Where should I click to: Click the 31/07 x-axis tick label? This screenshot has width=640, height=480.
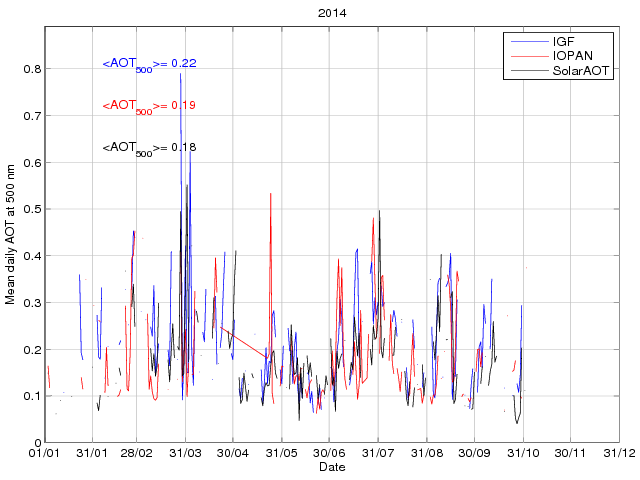click(378, 454)
